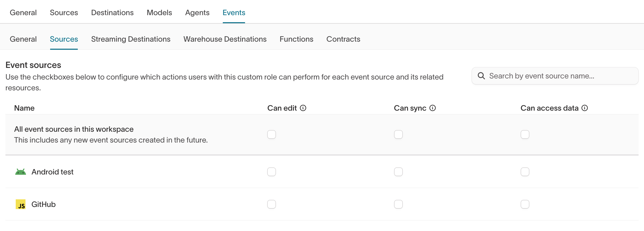This screenshot has width=644, height=231.
Task: Check Can access data for Android test
Action: tap(525, 172)
